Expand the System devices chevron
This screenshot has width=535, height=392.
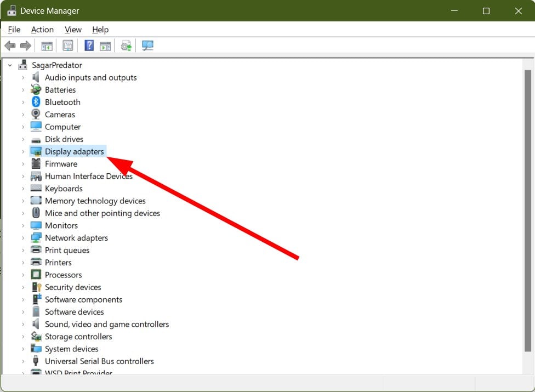click(23, 349)
